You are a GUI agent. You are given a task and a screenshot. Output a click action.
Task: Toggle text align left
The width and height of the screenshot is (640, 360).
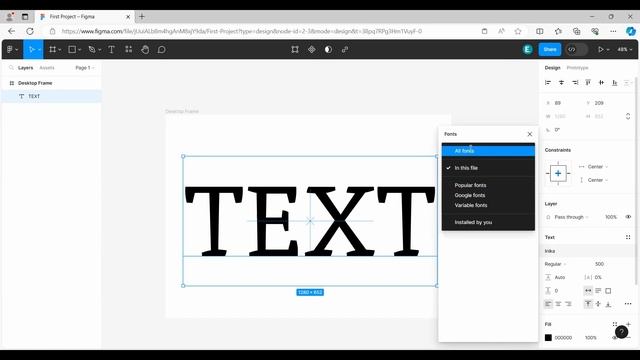548,304
